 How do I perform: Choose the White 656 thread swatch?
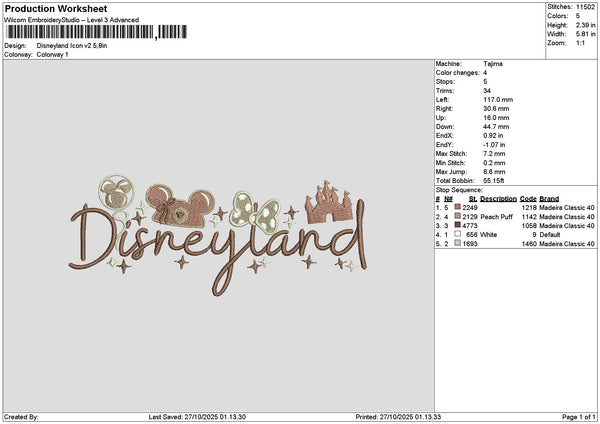pyautogui.click(x=458, y=234)
